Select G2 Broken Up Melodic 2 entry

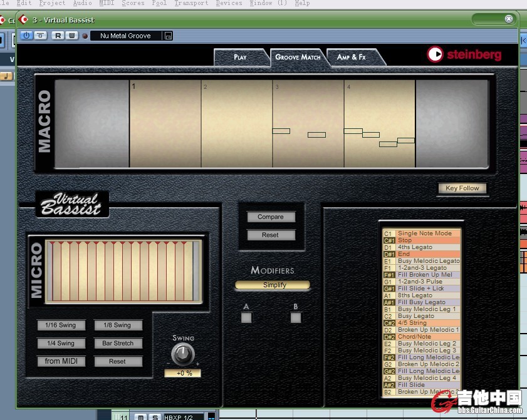click(x=422, y=364)
